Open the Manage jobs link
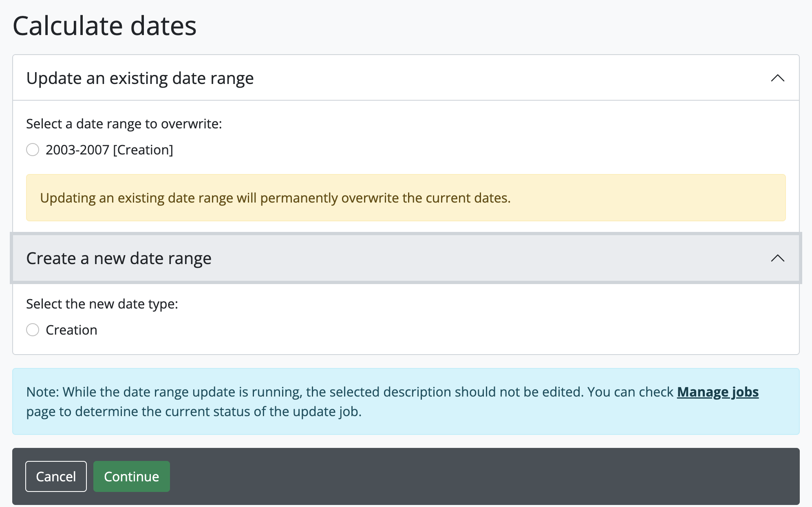 (x=717, y=392)
